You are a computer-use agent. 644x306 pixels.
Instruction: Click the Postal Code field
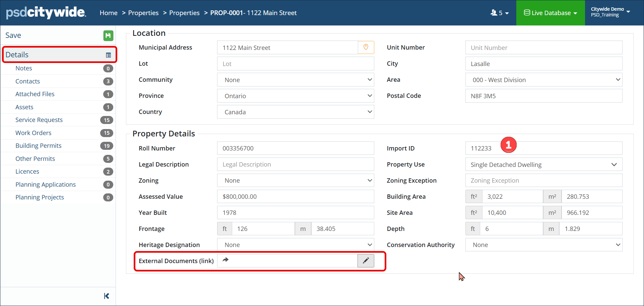click(543, 96)
